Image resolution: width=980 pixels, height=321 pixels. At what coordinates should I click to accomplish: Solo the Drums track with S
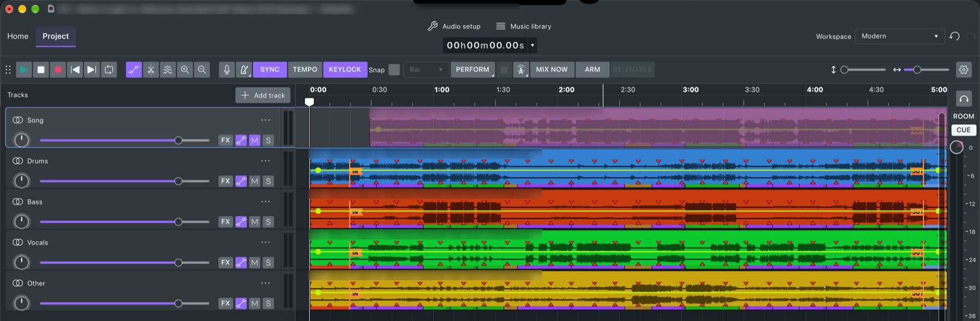point(268,181)
